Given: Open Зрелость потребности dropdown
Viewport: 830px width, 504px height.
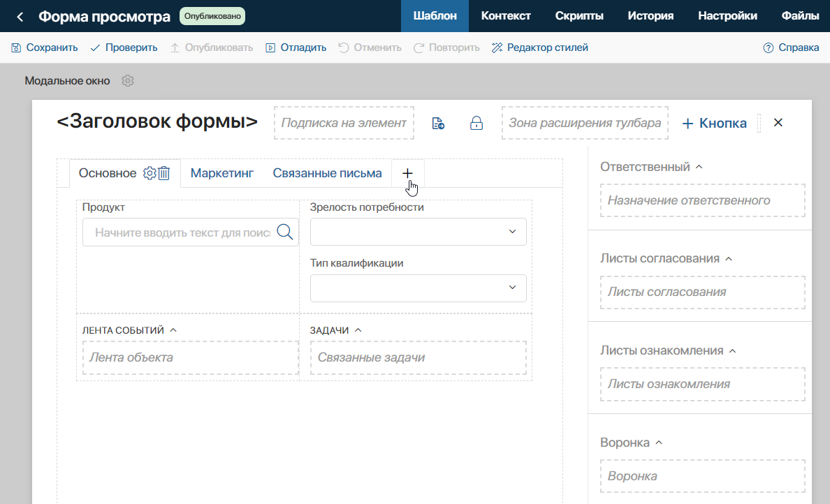Looking at the screenshot, I should (418, 232).
